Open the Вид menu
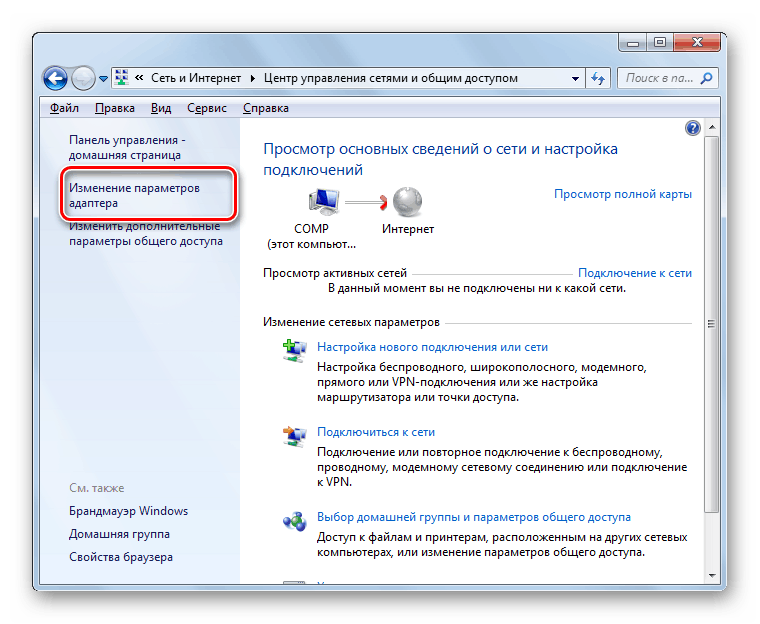Screen dimensions: 760x624 (161, 108)
